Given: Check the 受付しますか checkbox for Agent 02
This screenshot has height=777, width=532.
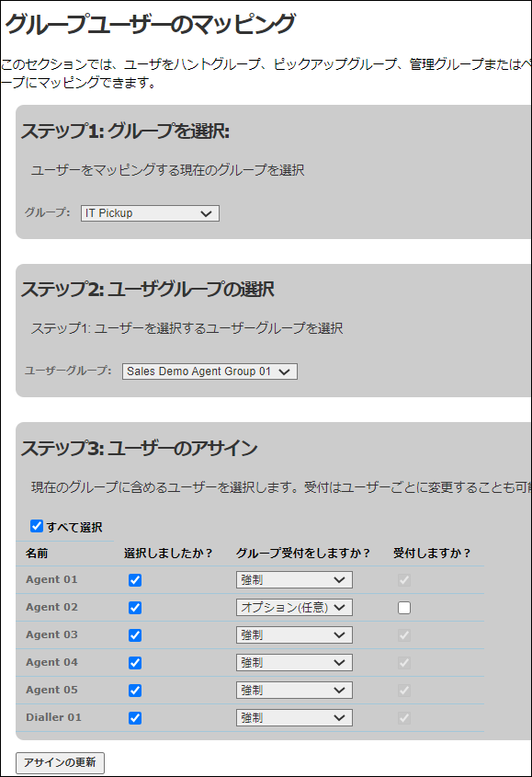Looking at the screenshot, I should 404,608.
